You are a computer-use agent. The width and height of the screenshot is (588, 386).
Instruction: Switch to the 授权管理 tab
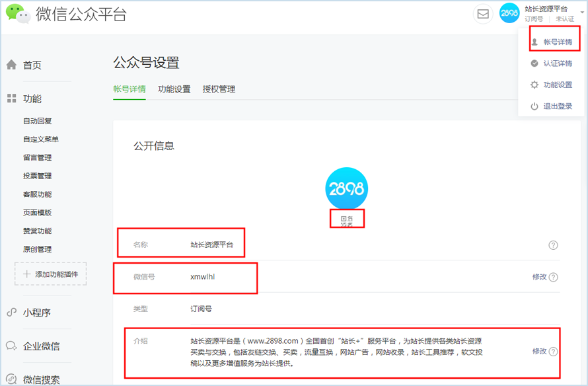[219, 89]
